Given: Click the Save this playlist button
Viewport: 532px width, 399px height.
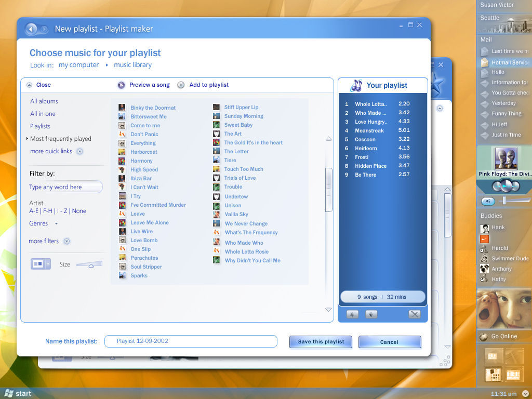Looking at the screenshot, I should tap(321, 342).
